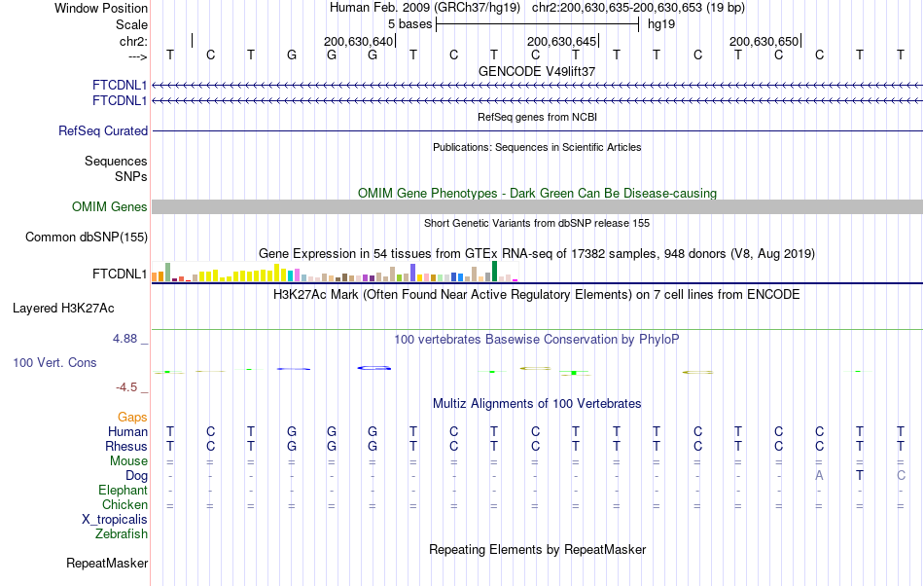Click the GENCODE V49lift37 track title
Image resolution: width=924 pixels, height=586 pixels.
(x=537, y=71)
